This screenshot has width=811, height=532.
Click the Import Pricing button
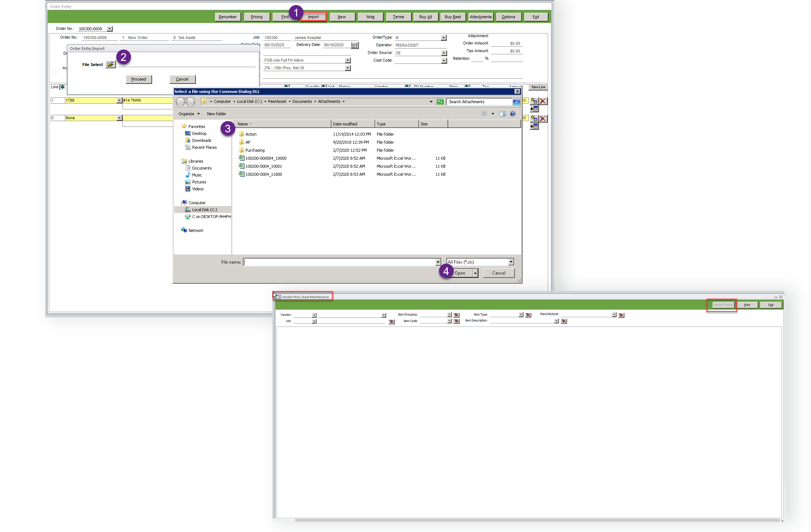click(x=723, y=305)
